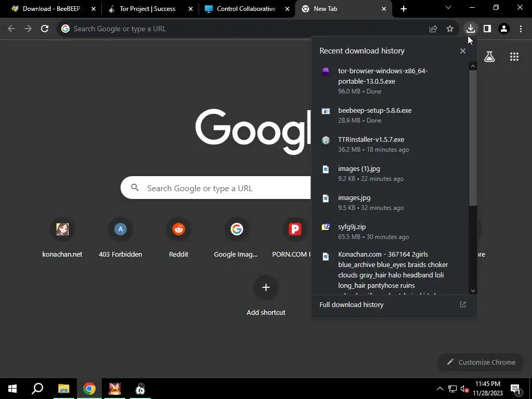Click the TTRInstaller file icon
This screenshot has height=399, width=532.
(326, 140)
